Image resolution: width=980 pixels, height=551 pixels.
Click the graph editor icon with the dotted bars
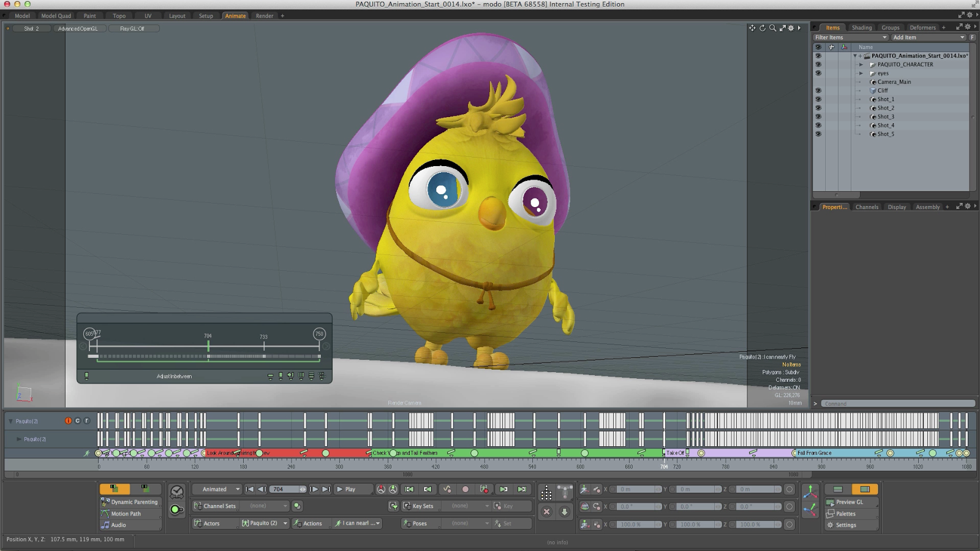point(546,493)
